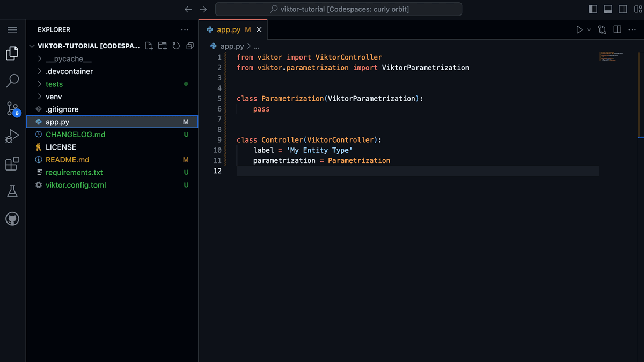Toggle the primary sidebar visibility
The image size is (644, 362).
[x=592, y=9]
